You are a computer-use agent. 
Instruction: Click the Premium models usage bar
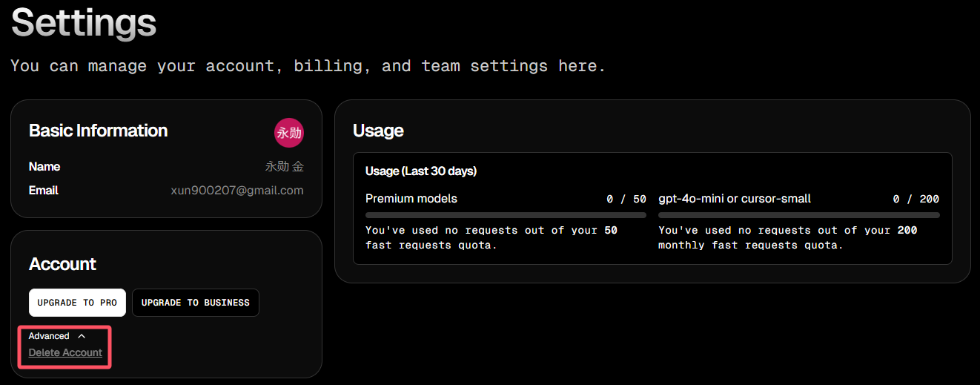(x=506, y=215)
